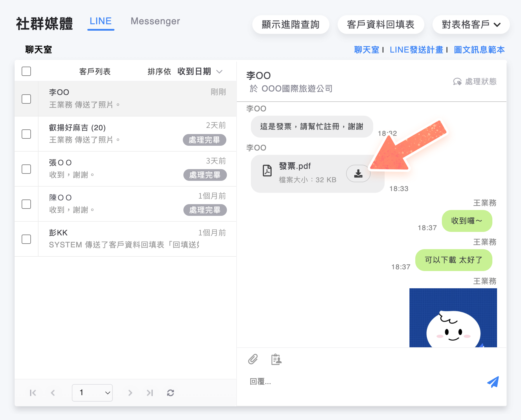The height and width of the screenshot is (420, 521).
Task: Open the page number dropdown
Action: (92, 393)
